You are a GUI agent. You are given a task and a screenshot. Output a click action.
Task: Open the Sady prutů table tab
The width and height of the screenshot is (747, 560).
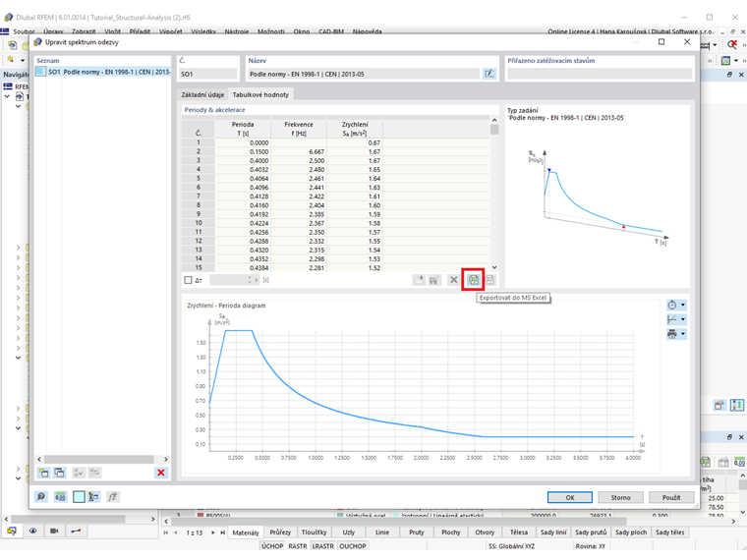click(x=591, y=532)
